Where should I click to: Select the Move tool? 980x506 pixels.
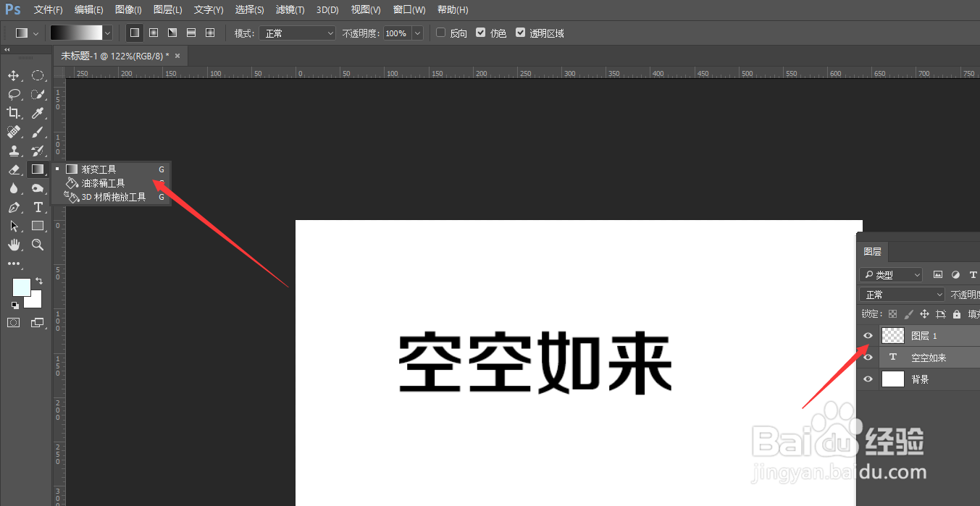click(14, 75)
